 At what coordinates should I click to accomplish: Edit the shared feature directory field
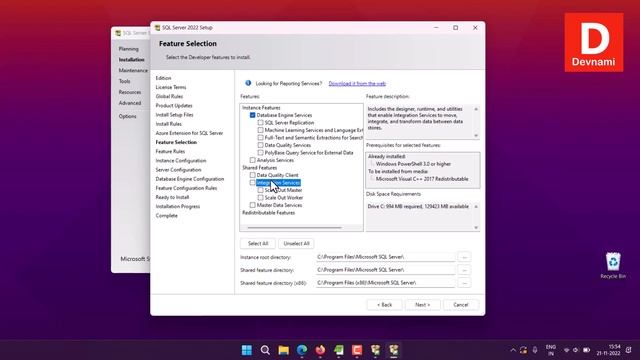(385, 270)
